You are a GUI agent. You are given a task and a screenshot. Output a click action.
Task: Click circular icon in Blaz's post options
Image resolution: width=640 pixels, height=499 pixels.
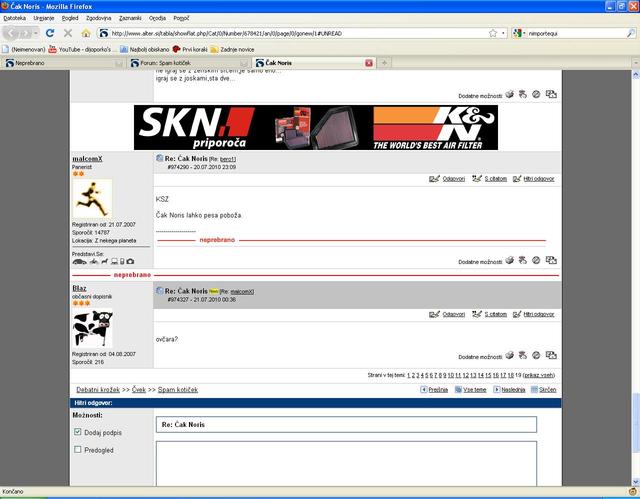[x=536, y=355]
